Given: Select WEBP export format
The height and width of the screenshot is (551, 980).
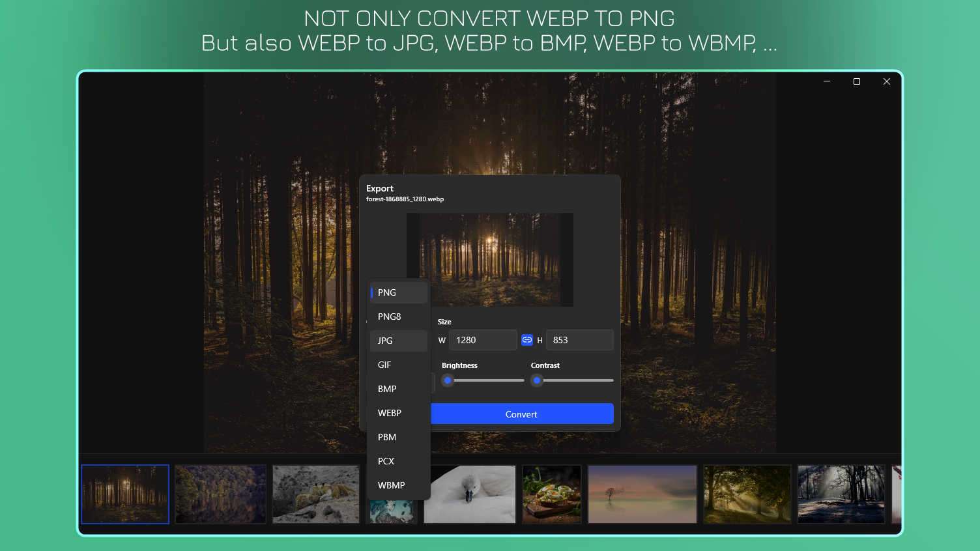Looking at the screenshot, I should click(x=399, y=413).
